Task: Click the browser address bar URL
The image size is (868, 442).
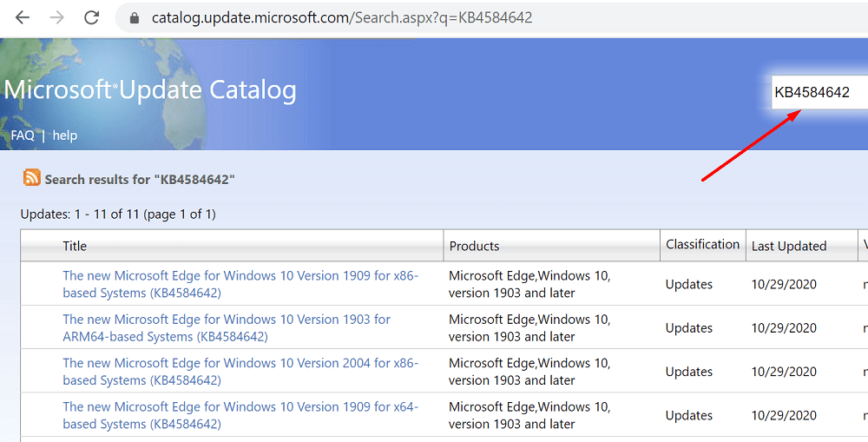Action: pyautogui.click(x=342, y=17)
